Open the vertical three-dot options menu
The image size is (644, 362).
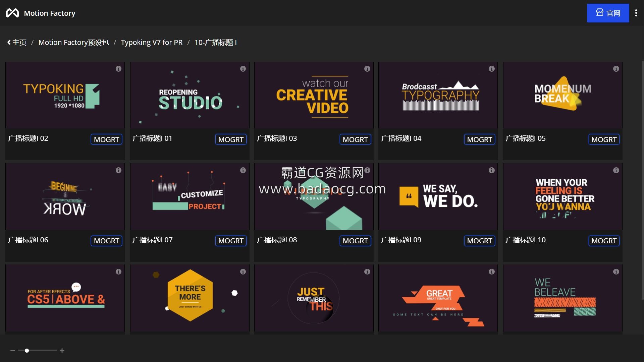coord(636,13)
